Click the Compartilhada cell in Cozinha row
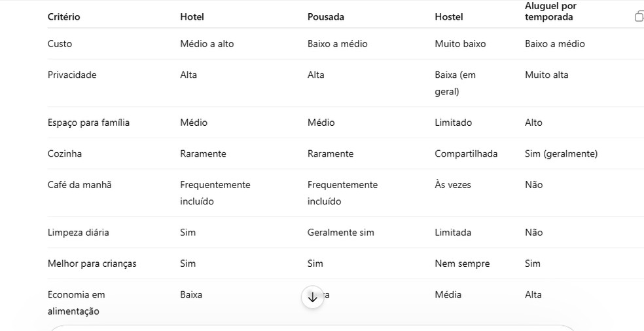The height and width of the screenshot is (331, 644). (x=466, y=153)
